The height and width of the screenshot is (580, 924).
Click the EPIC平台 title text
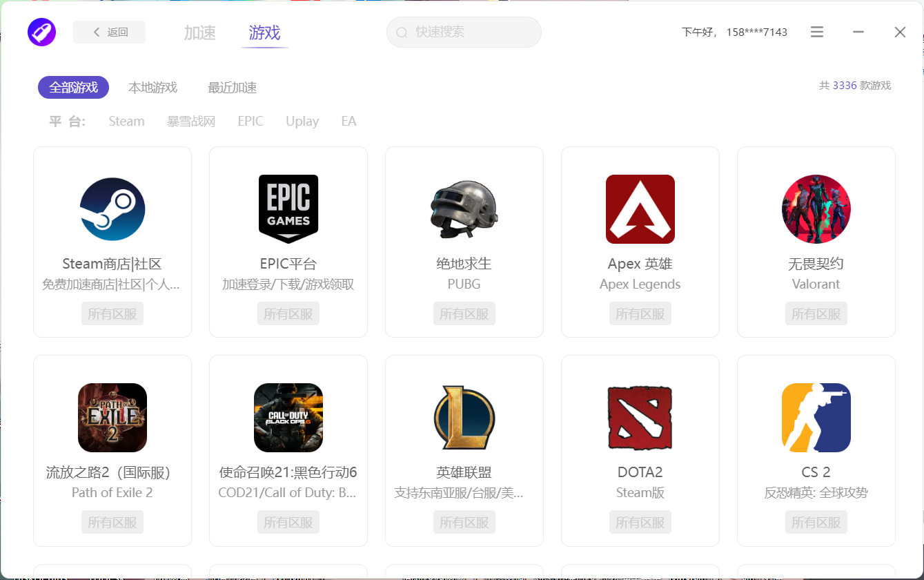288,264
